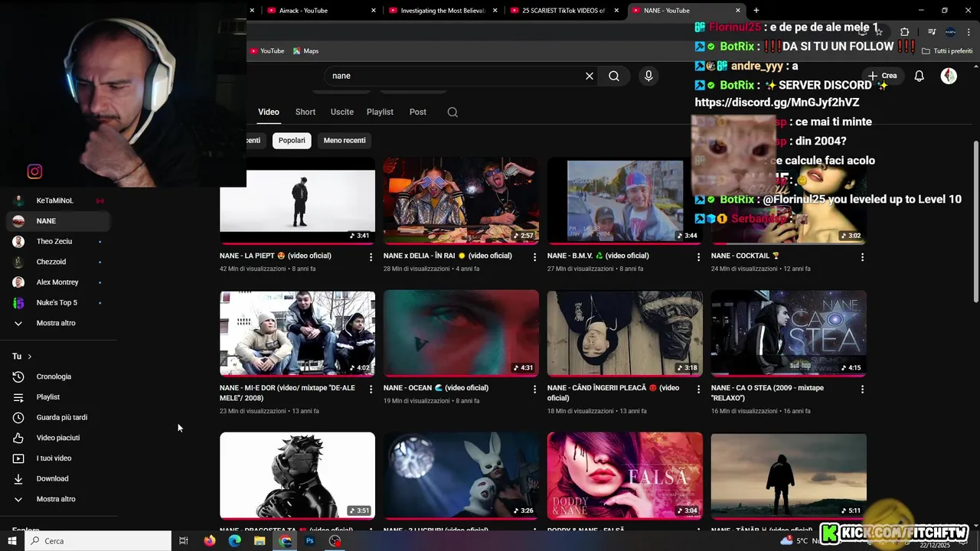Open Windows Start menu
This screenshot has height=551, width=980.
point(12,540)
